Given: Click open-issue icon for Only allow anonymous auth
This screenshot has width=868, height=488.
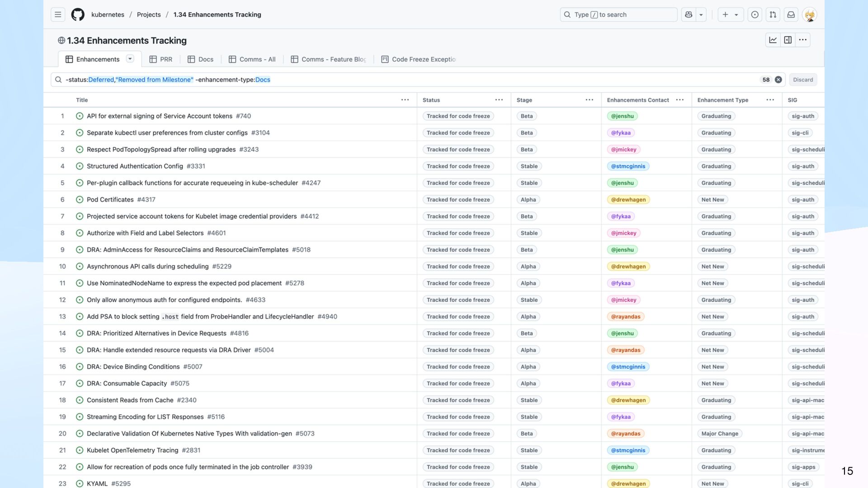Looking at the screenshot, I should click(x=80, y=300).
